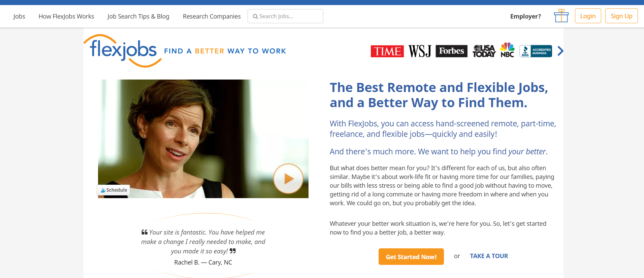Viewport: 644px width, 278px height.
Task: Click the FlexJobs logo
Action: click(x=123, y=51)
